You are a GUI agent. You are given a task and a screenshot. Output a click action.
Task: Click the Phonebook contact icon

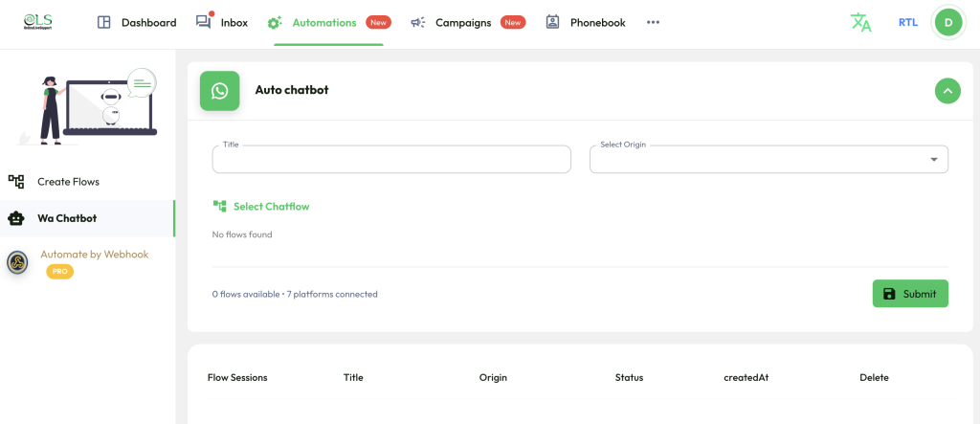(552, 23)
